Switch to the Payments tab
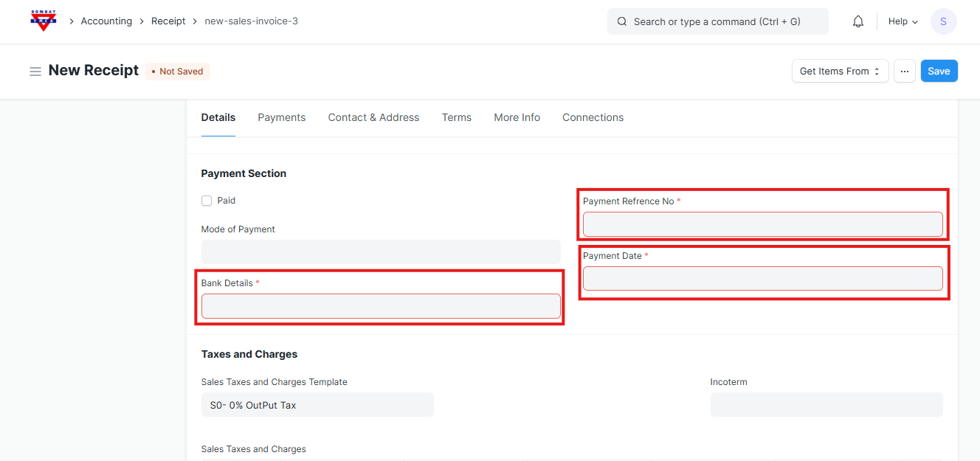This screenshot has height=461, width=980. [281, 117]
